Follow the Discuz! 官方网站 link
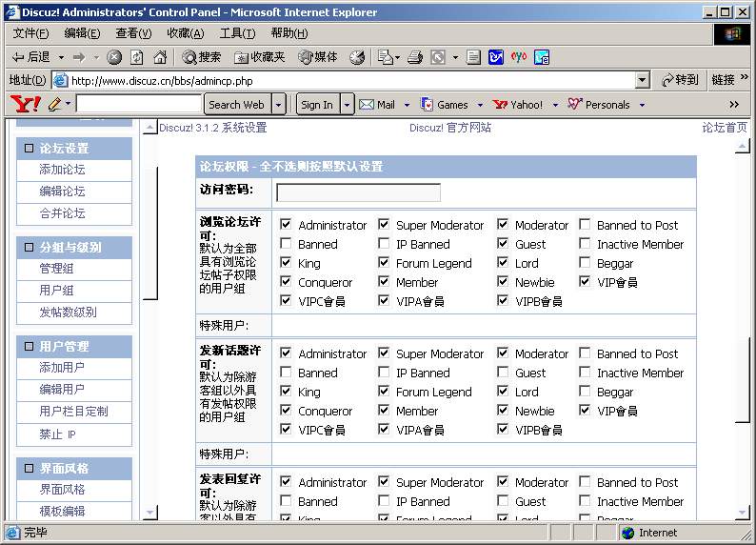 coord(450,128)
